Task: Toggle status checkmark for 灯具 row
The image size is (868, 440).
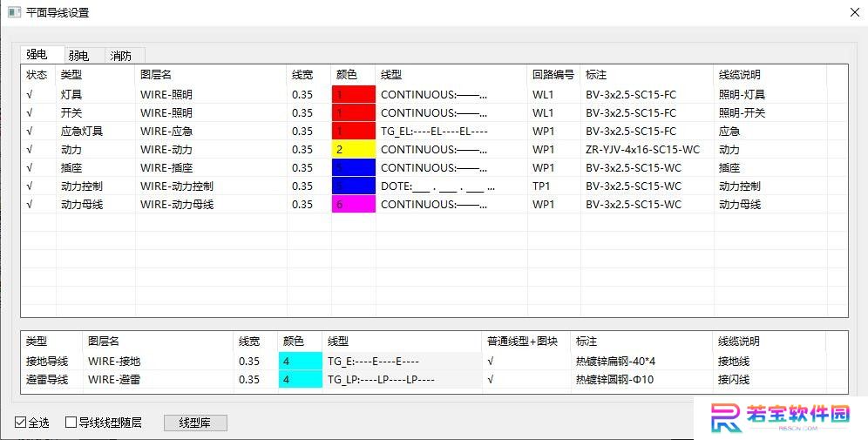Action: tap(30, 95)
